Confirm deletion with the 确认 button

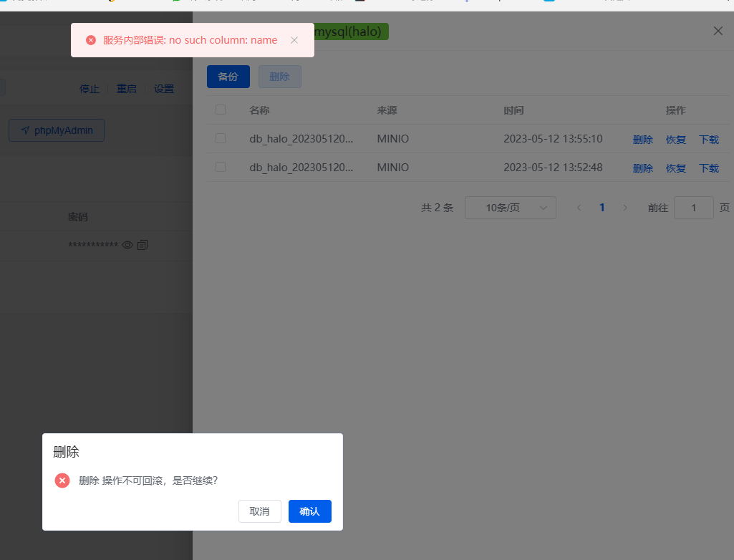click(x=309, y=511)
